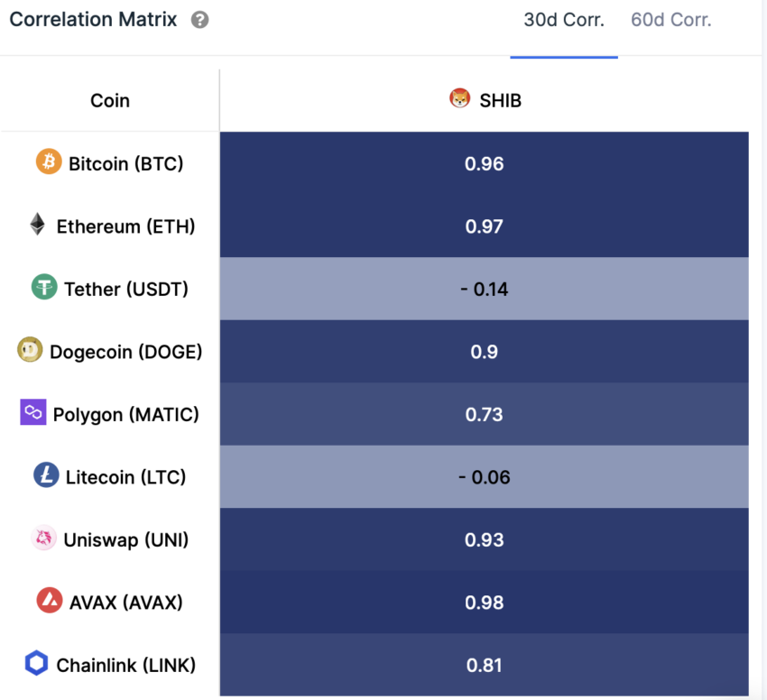The height and width of the screenshot is (700, 767).
Task: Switch to the 30d Corr. tab
Action: pos(564,20)
